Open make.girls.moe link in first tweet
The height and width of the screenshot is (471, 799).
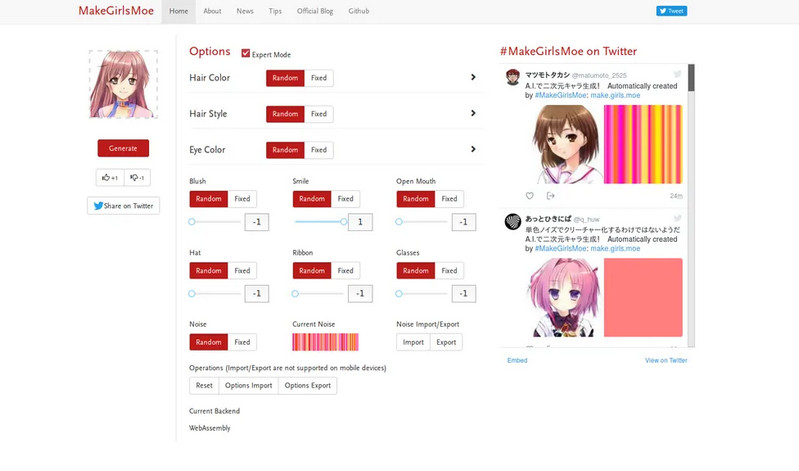coord(615,95)
